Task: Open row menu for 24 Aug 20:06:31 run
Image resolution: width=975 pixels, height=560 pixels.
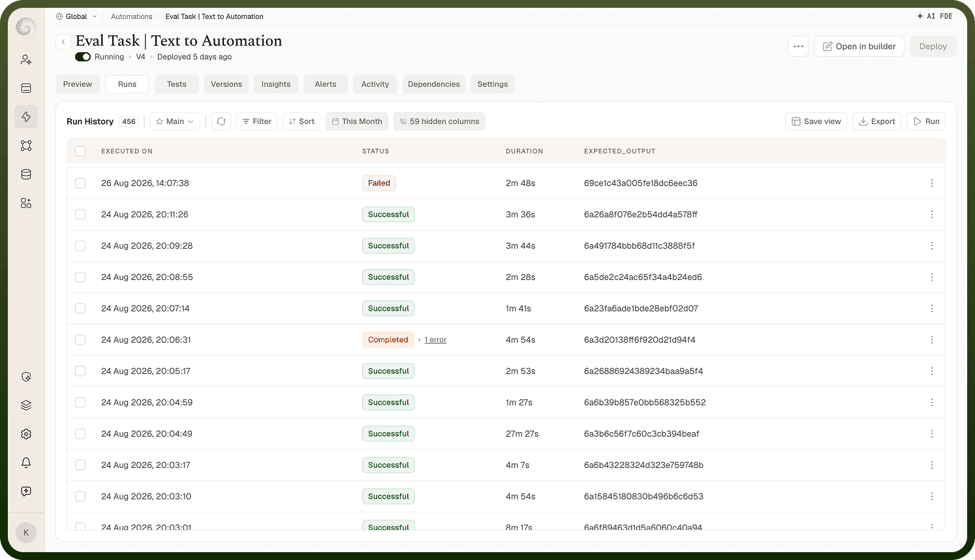Action: [931, 340]
